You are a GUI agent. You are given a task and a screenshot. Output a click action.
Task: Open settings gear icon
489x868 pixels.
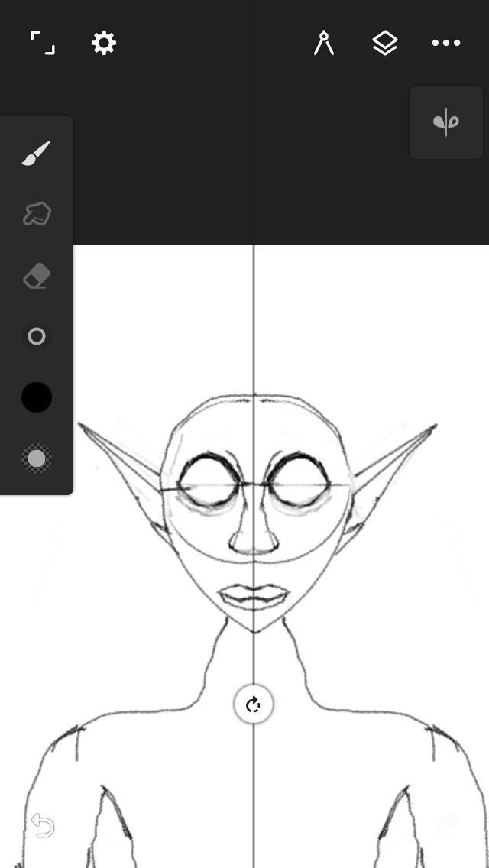(104, 43)
